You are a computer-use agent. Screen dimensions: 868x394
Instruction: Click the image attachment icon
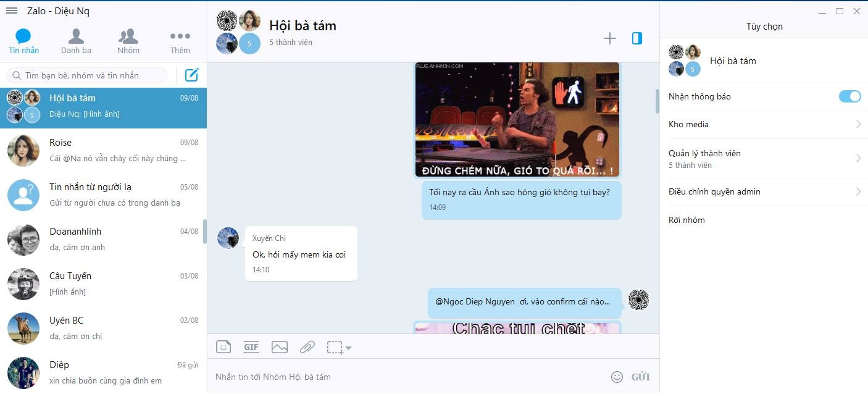pos(279,347)
